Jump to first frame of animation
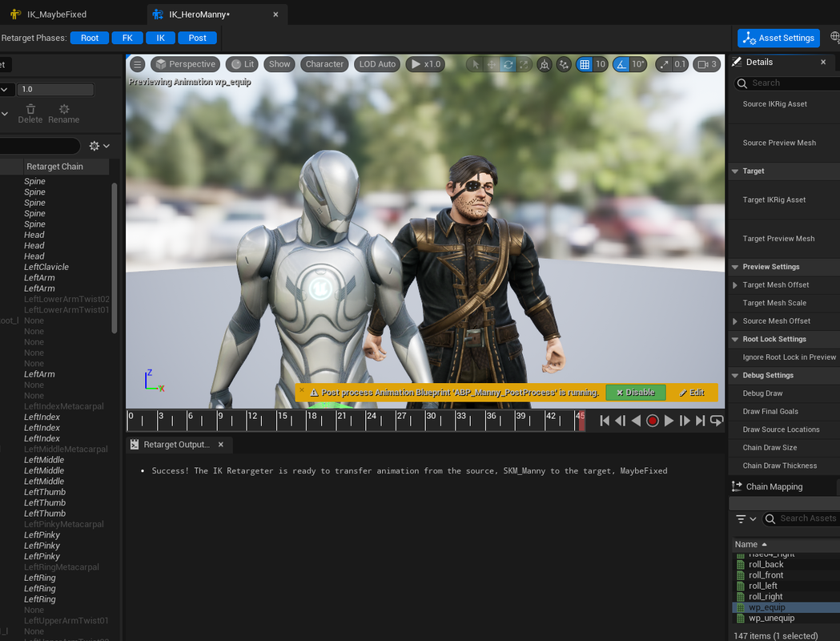Screen dimensions: 840x641 605,421
